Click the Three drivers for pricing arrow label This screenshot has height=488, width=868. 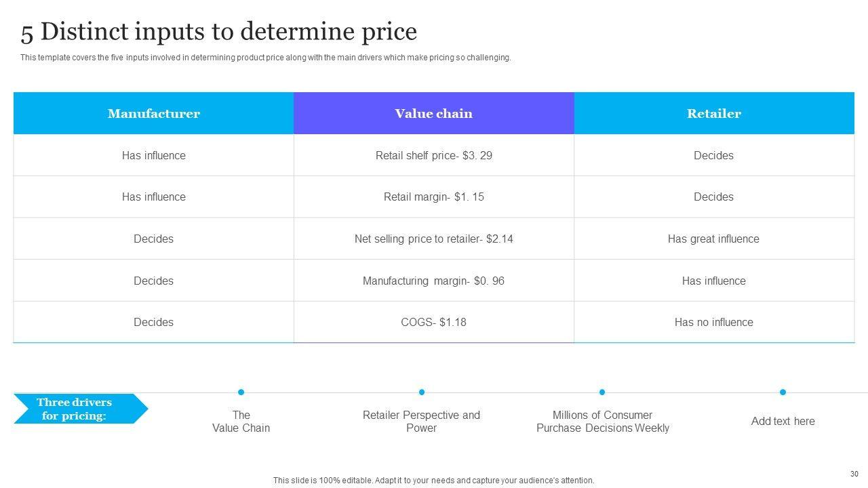[76, 409]
